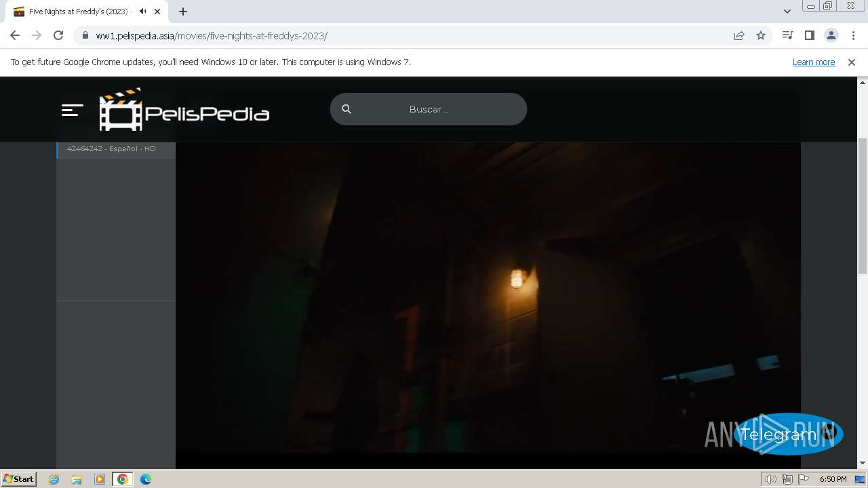This screenshot has height=488, width=868.
Task: Open Action Center flag icon
Action: point(804,479)
